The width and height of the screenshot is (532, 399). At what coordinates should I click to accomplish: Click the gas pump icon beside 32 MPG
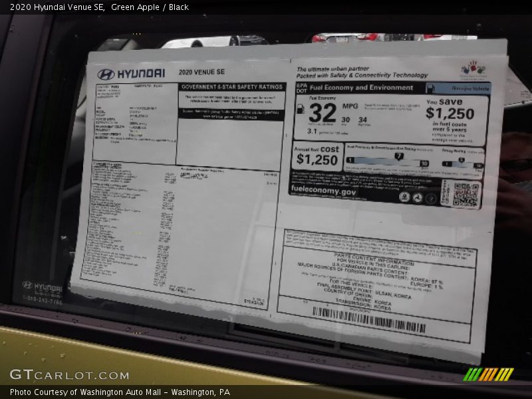coord(301,108)
